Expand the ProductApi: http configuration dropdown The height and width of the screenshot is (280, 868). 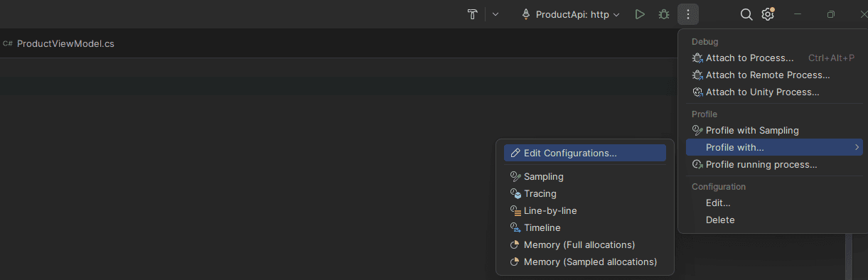click(x=571, y=14)
